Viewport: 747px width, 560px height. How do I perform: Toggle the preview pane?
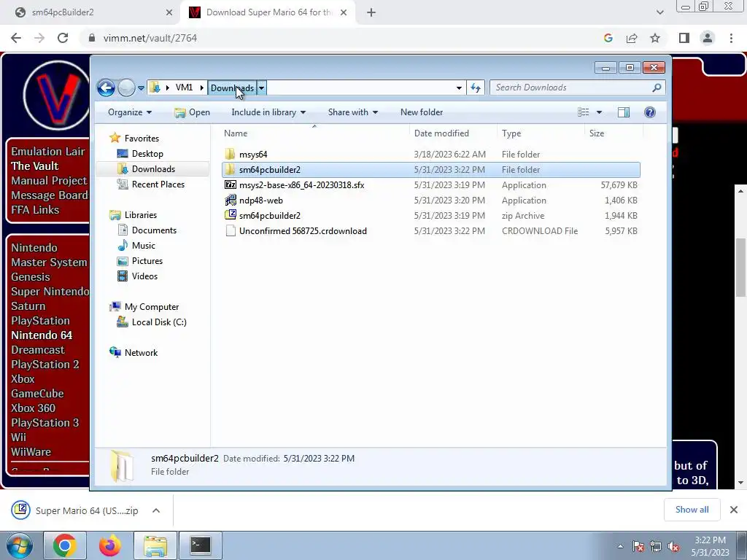(x=624, y=112)
